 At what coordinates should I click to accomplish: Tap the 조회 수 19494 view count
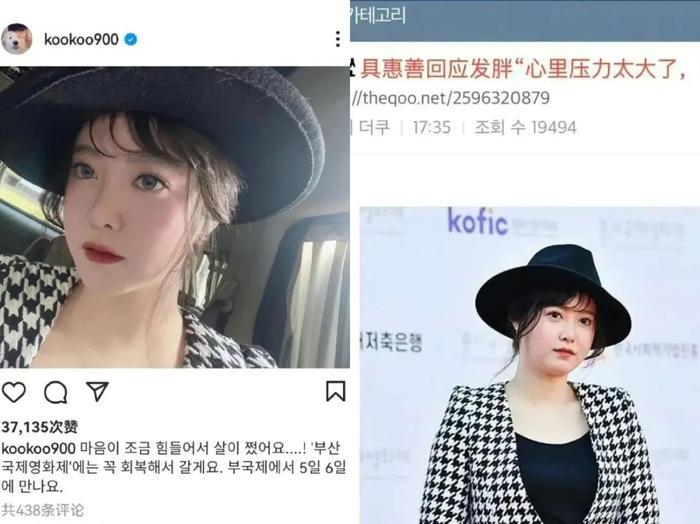coord(525,128)
